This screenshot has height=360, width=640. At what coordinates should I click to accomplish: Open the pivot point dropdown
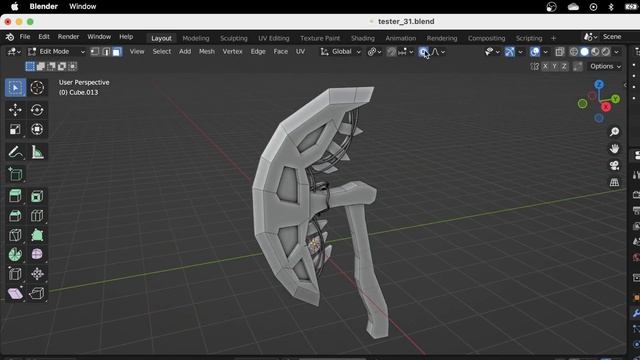(374, 52)
